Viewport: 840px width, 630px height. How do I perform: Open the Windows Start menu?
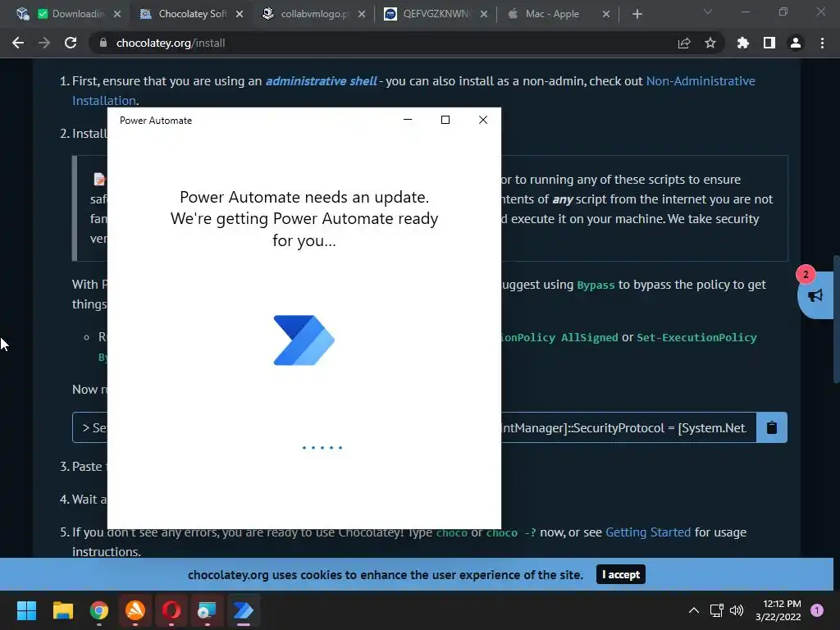26,610
